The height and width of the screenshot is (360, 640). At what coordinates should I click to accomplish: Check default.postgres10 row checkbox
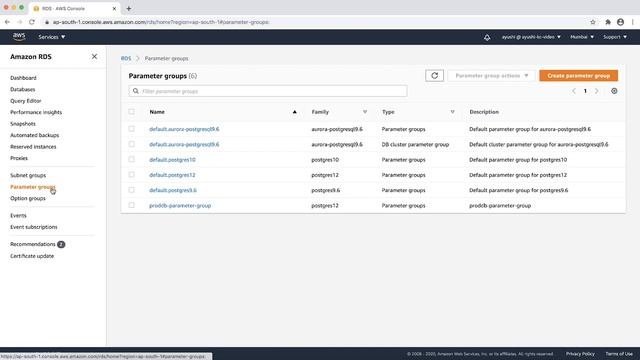(131, 159)
